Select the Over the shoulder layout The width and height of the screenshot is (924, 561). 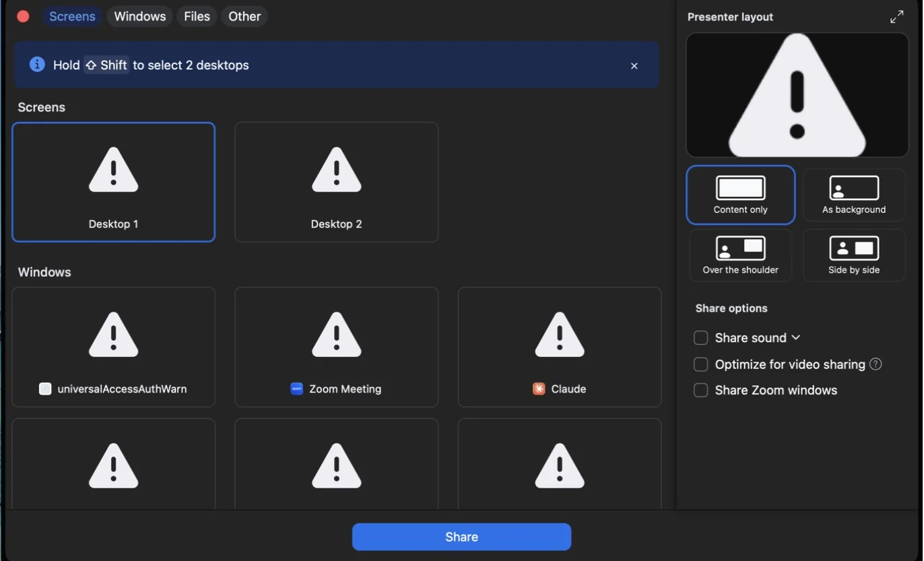740,255
